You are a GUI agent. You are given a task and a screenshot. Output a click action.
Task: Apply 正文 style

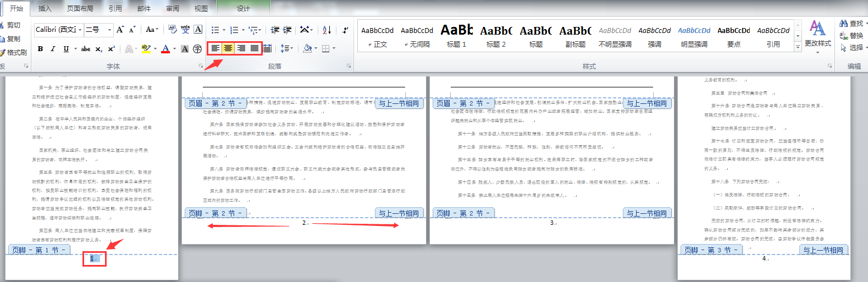378,36
